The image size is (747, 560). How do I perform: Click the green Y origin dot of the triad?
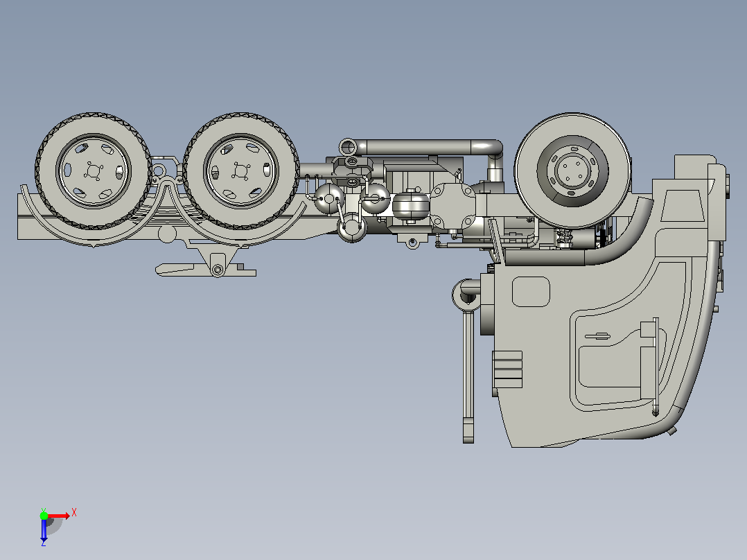(x=44, y=516)
